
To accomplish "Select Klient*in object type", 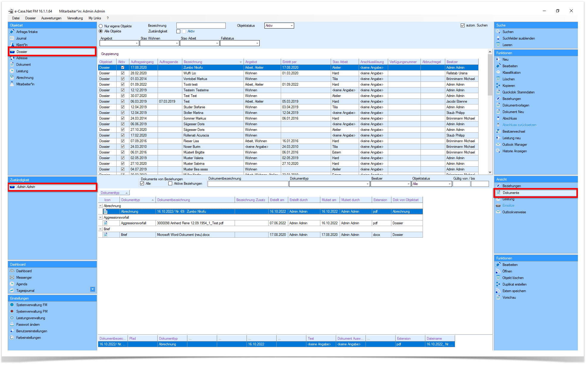I will pyautogui.click(x=22, y=45).
